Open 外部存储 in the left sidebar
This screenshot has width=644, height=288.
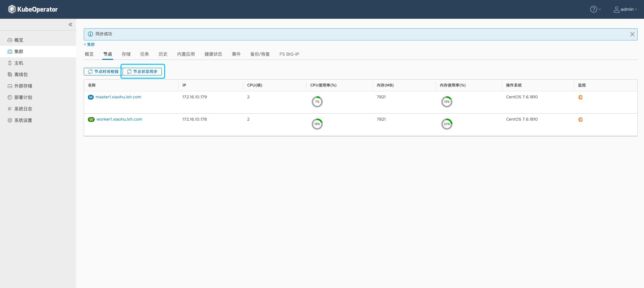coord(38,86)
